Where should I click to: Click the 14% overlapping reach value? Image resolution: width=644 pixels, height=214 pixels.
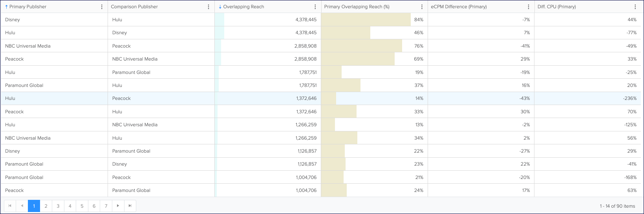pyautogui.click(x=419, y=98)
